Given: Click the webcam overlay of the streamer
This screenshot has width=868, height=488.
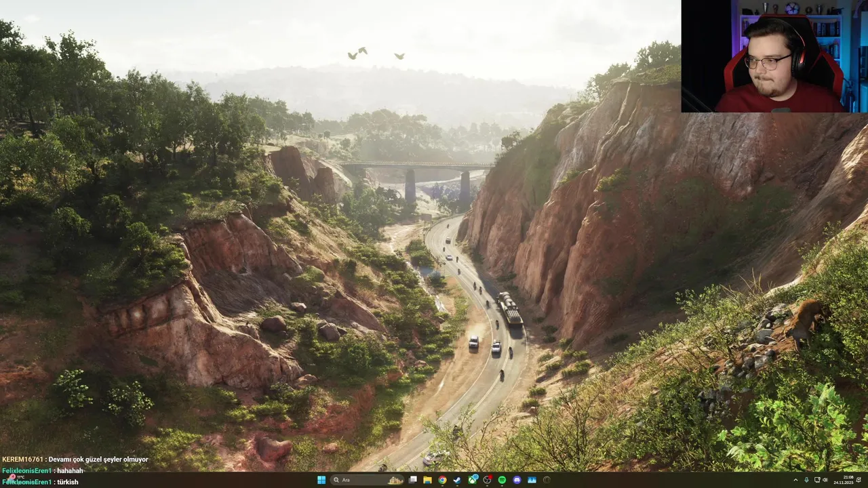Looking at the screenshot, I should tap(774, 56).
